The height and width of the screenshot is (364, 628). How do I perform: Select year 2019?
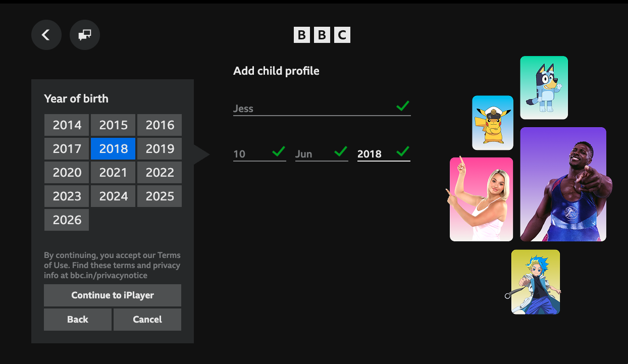coord(160,149)
